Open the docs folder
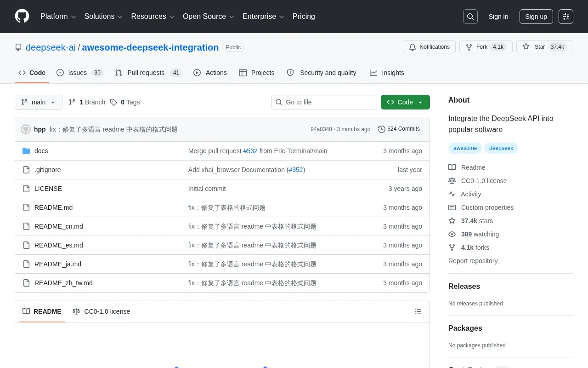The image size is (588, 368). coord(41,151)
